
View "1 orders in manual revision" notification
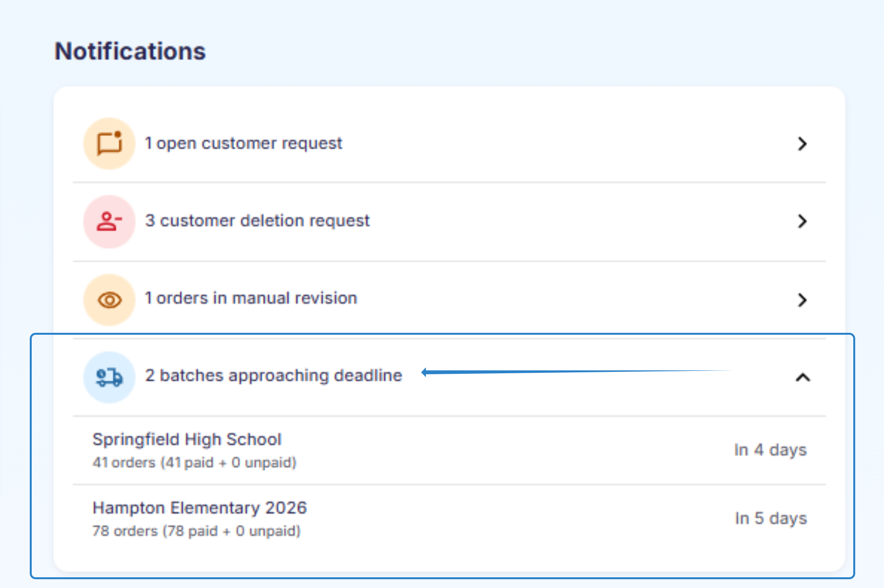pyautogui.click(x=251, y=298)
